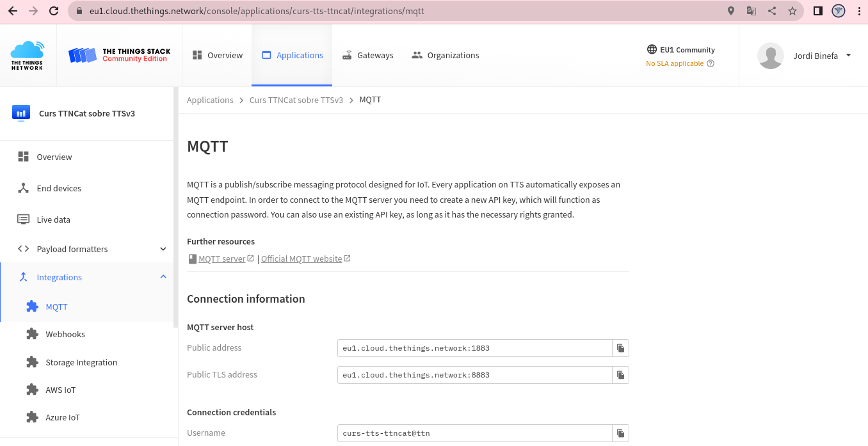The height and width of the screenshot is (446, 868).
Task: Copy the public TLS address 8883 value
Action: (x=620, y=375)
